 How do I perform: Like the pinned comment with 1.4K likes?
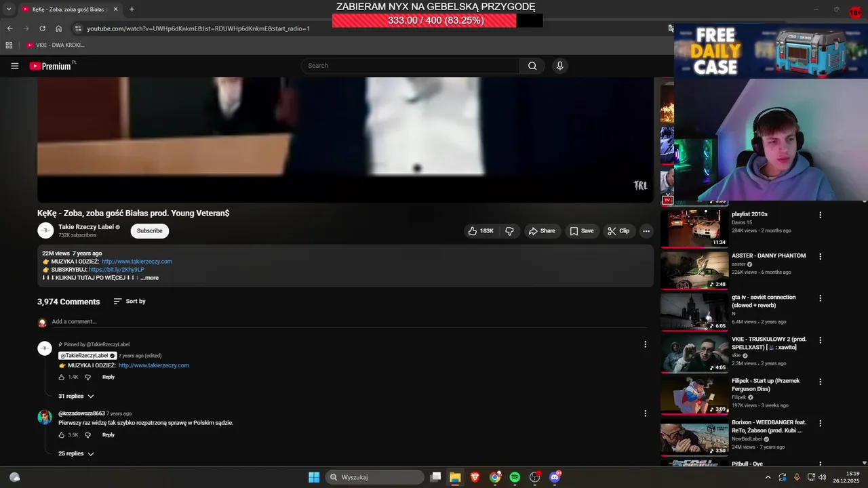pyautogui.click(x=62, y=378)
